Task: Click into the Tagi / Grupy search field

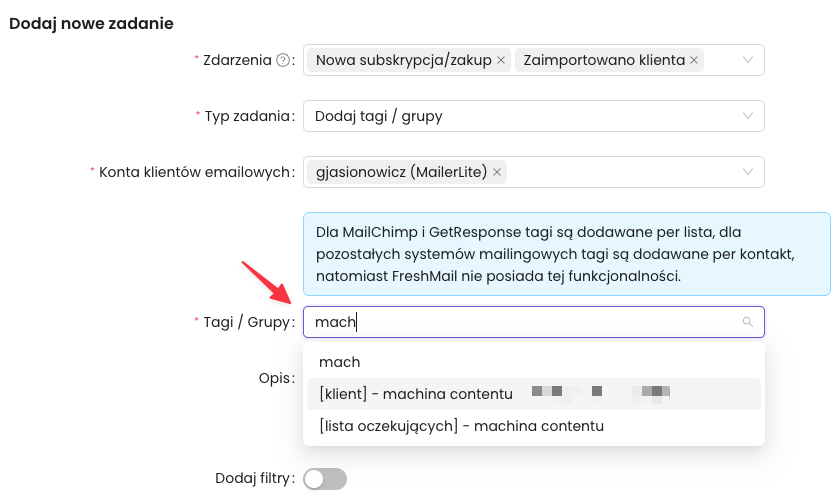Action: click(520, 322)
